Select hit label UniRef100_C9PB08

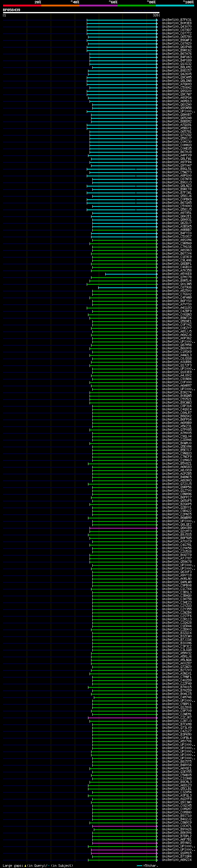tap(177, 586)
